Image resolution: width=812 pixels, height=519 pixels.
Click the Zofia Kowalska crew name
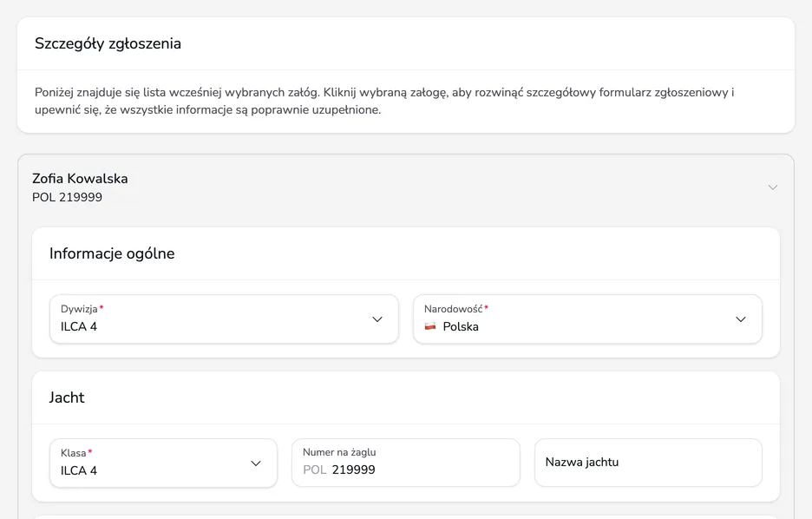[80, 178]
